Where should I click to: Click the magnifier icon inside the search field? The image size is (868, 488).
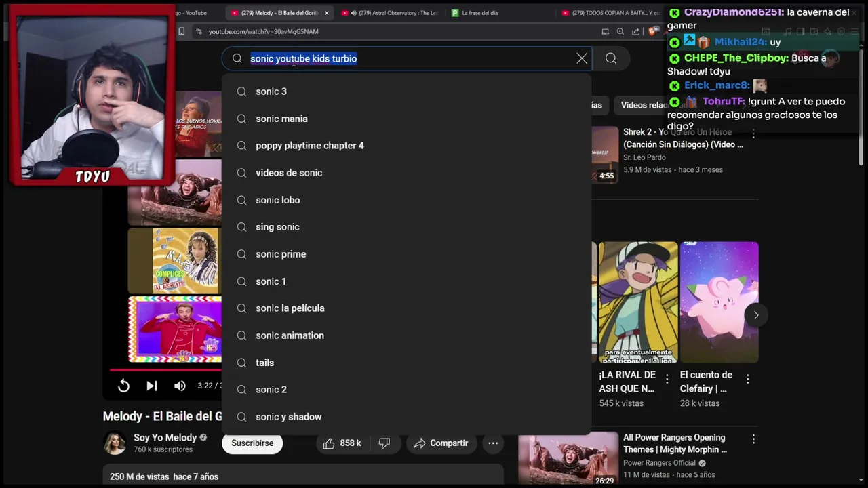[237, 58]
